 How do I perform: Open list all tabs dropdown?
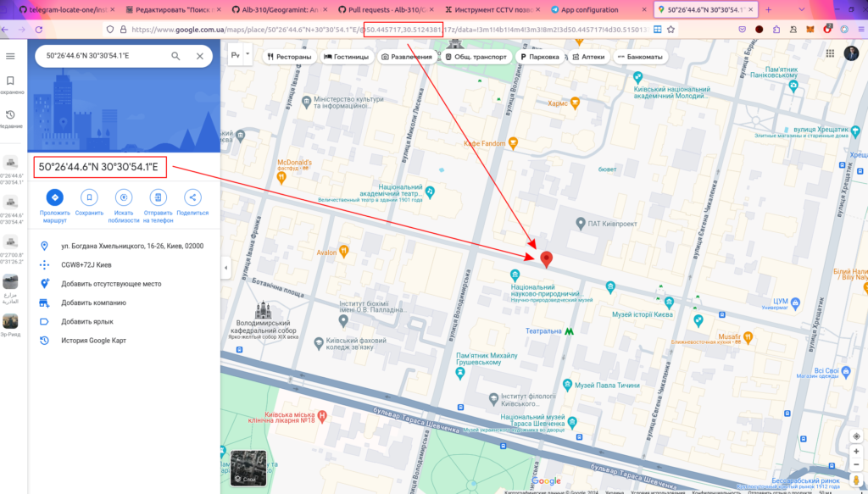pyautogui.click(x=802, y=9)
